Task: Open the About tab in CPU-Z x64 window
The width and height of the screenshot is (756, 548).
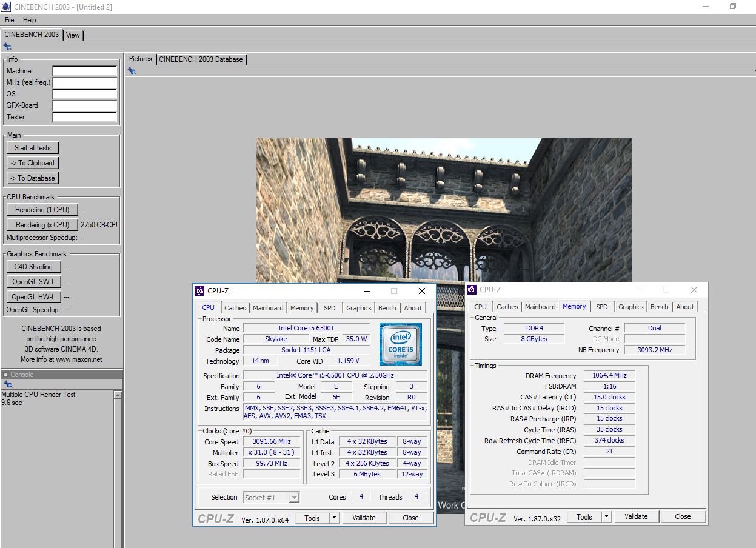Action: [x=413, y=308]
